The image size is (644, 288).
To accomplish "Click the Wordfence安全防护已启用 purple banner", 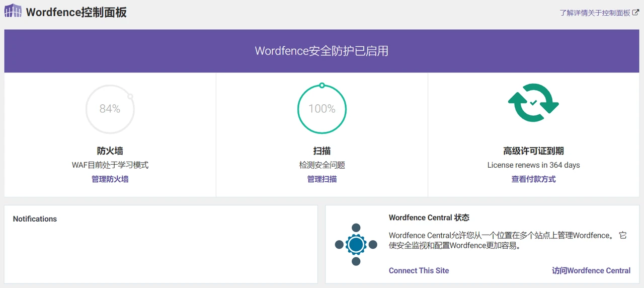I will 322,51.
